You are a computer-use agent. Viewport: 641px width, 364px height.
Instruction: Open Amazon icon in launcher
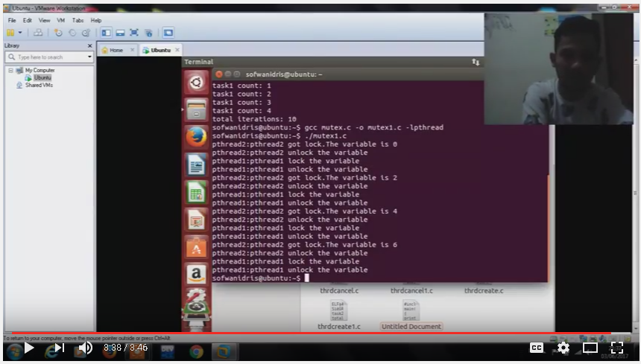(x=196, y=275)
